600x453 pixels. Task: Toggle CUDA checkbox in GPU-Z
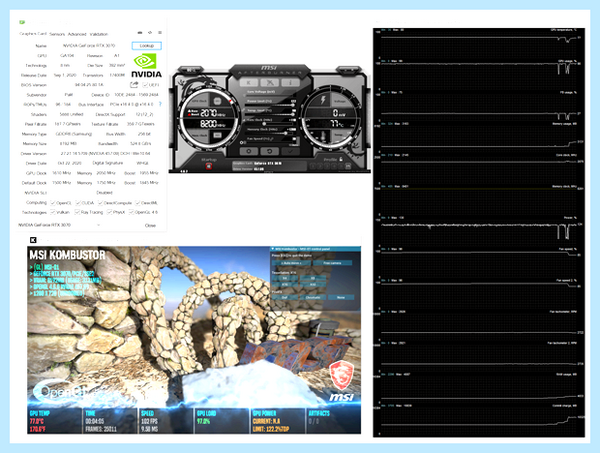pyautogui.click(x=78, y=203)
